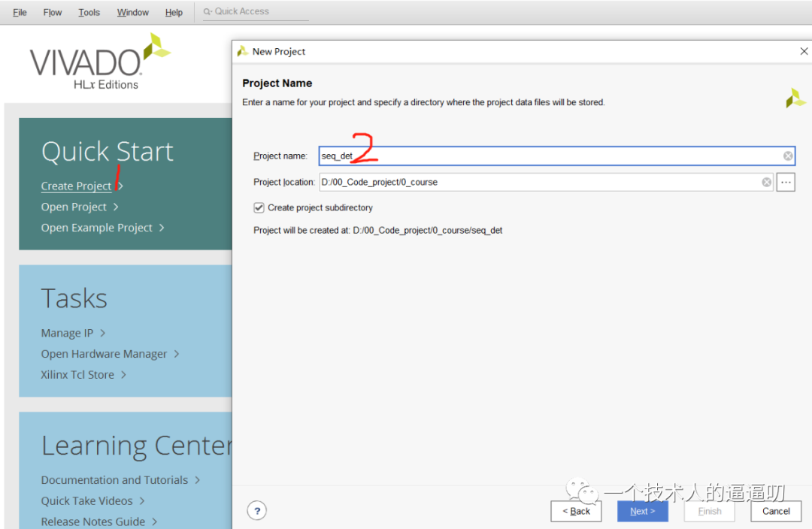Click the Manage IP link
Image resolution: width=812 pixels, height=529 pixels.
pyautogui.click(x=68, y=333)
